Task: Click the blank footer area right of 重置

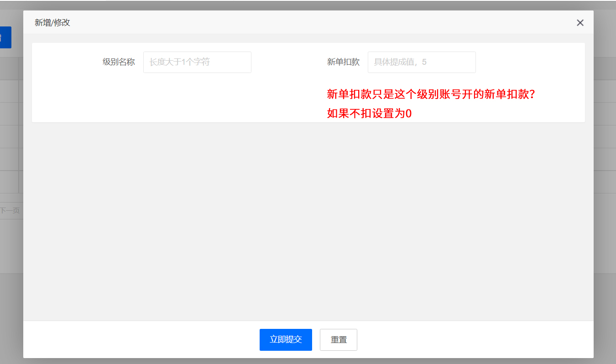Action: click(475, 340)
